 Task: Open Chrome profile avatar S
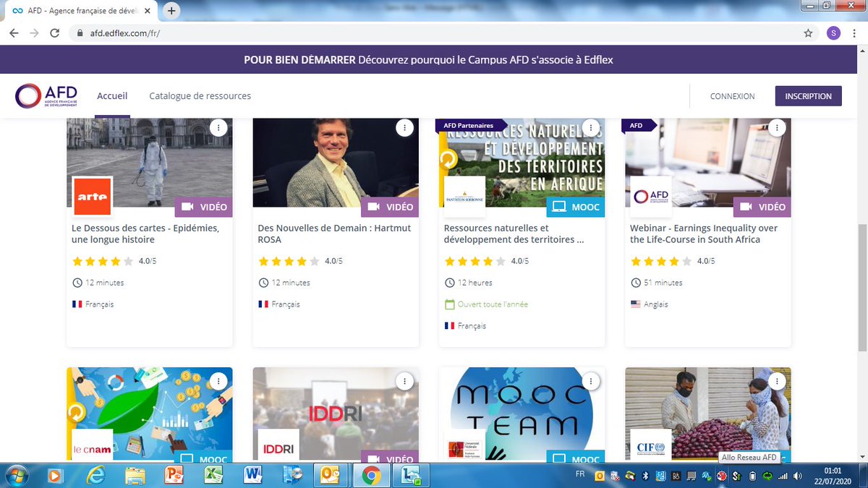click(x=833, y=33)
